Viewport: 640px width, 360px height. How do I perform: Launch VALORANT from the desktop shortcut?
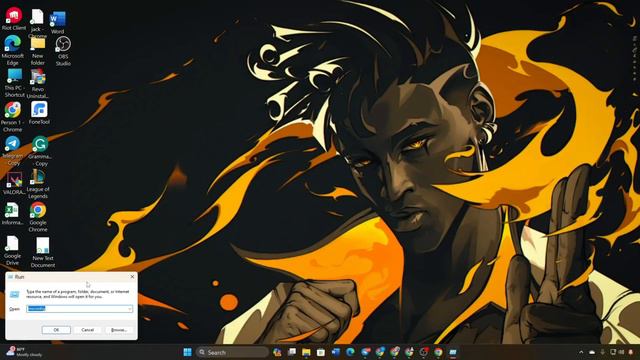coord(14,183)
